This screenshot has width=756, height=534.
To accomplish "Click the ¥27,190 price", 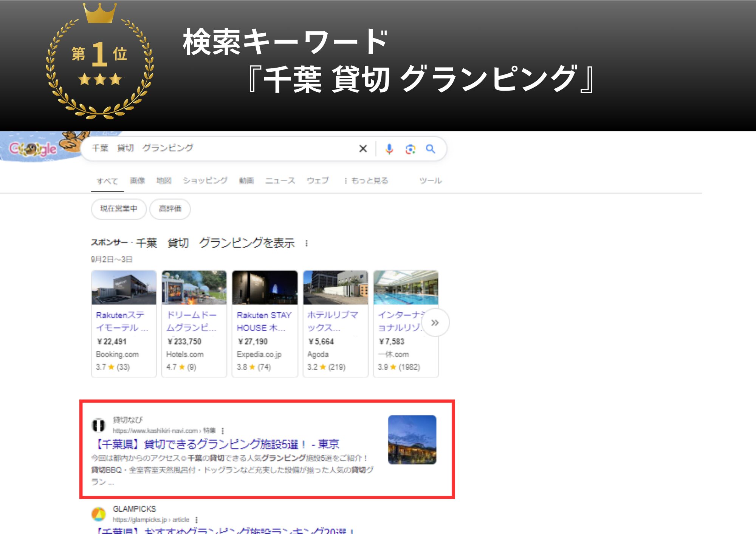I will (253, 342).
